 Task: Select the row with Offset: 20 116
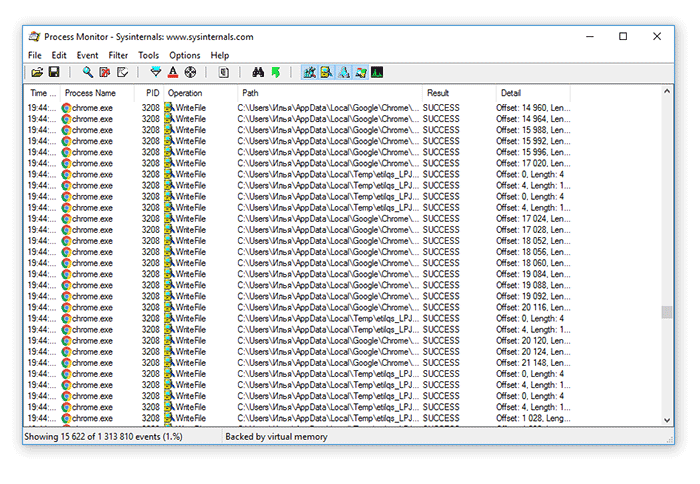tap(299, 307)
